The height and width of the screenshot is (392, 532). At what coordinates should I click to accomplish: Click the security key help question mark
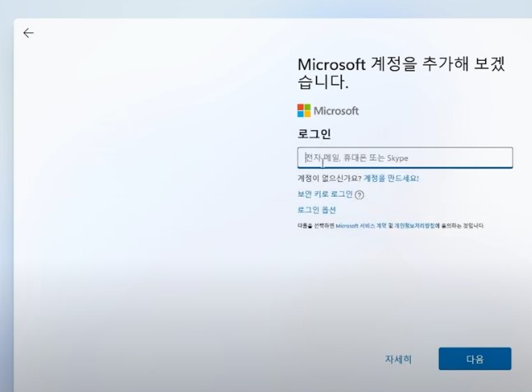[359, 195]
